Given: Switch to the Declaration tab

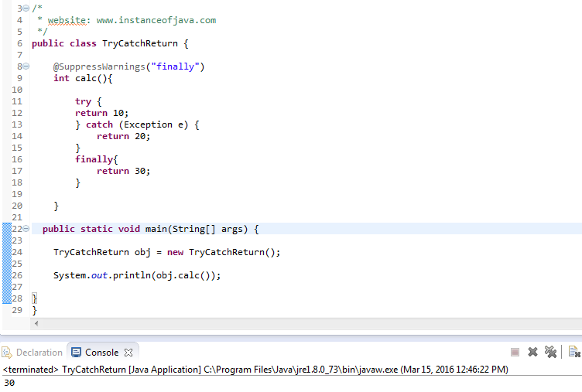Looking at the screenshot, I should click(x=33, y=353).
